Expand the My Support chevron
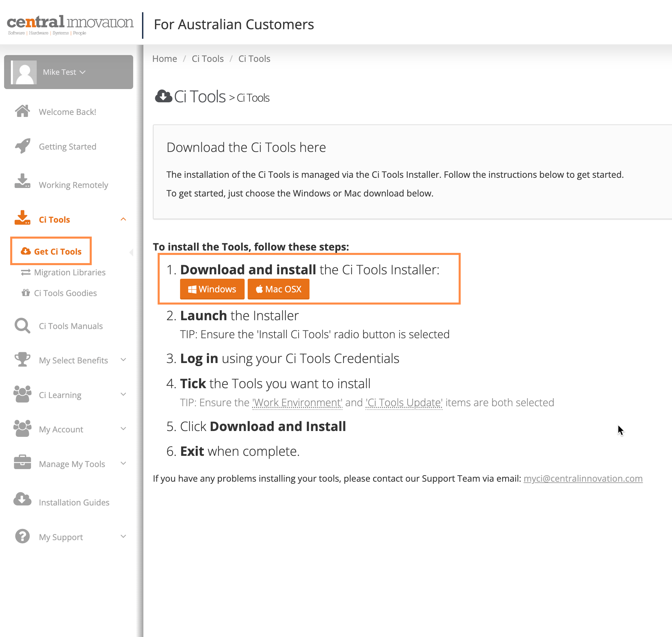The image size is (672, 637). tap(123, 536)
